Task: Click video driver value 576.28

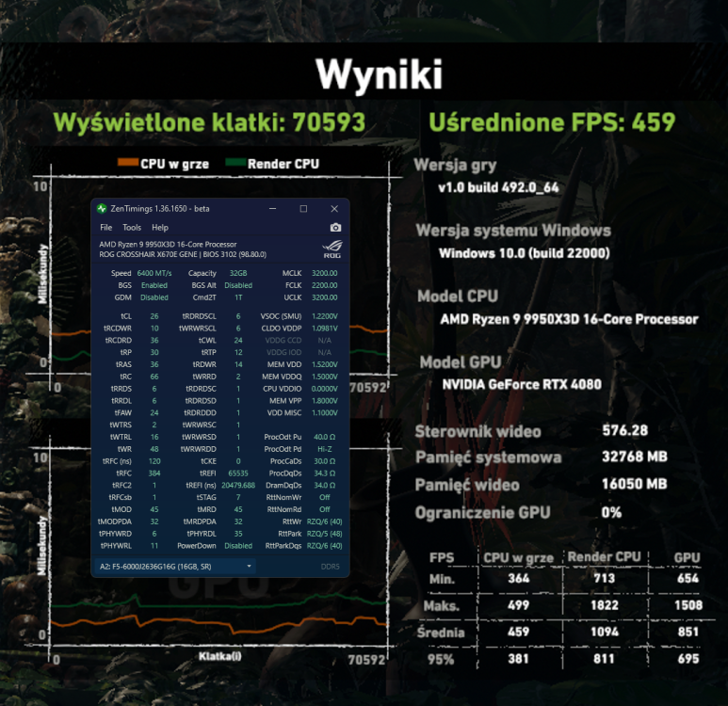Action: [x=625, y=430]
